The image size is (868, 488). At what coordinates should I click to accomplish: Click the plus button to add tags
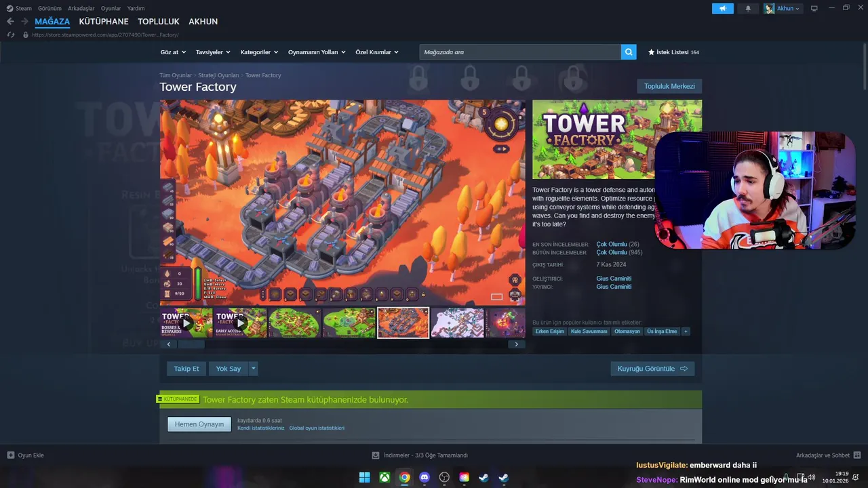click(686, 331)
